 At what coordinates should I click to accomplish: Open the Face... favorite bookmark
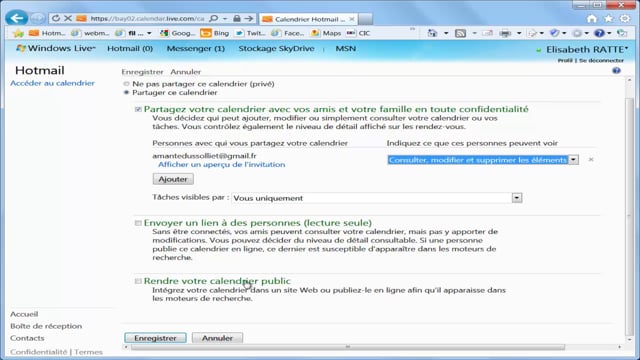pos(287,33)
